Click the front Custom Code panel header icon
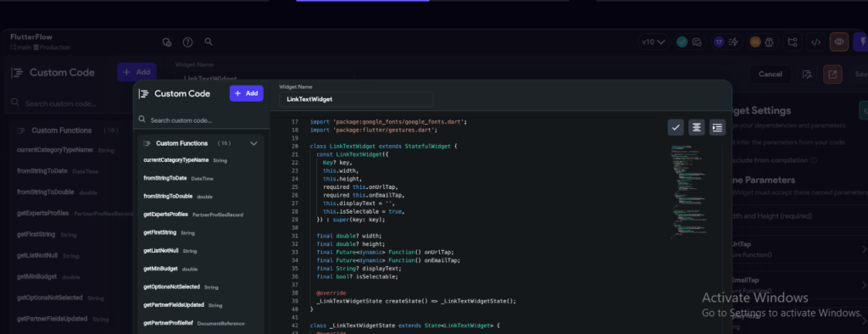868x334 pixels. (143, 93)
